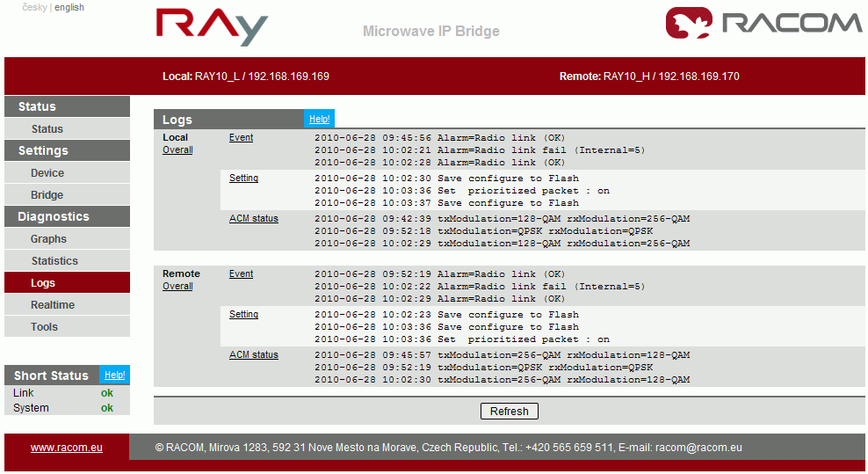The height and width of the screenshot is (474, 868).
Task: Open Local Event log
Action: click(241, 137)
